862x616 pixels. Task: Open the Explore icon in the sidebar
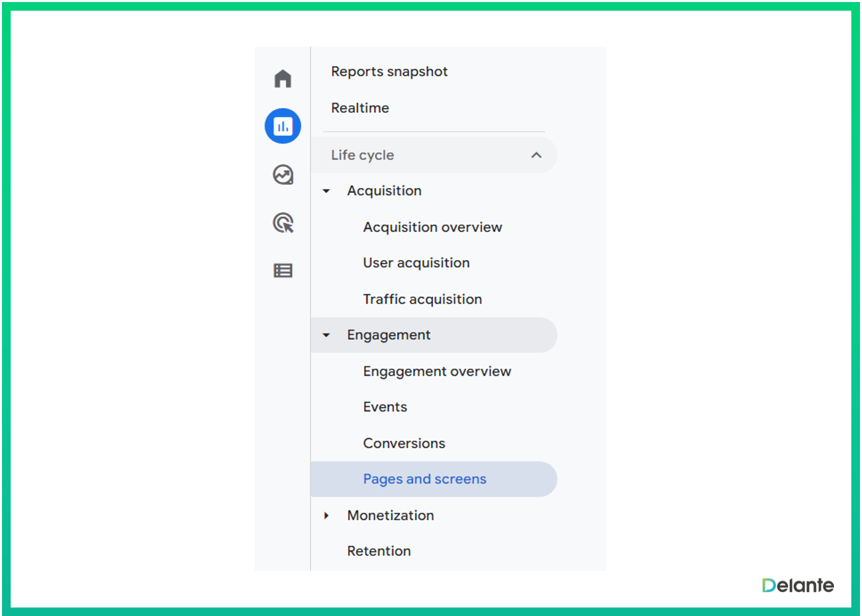pos(283,175)
